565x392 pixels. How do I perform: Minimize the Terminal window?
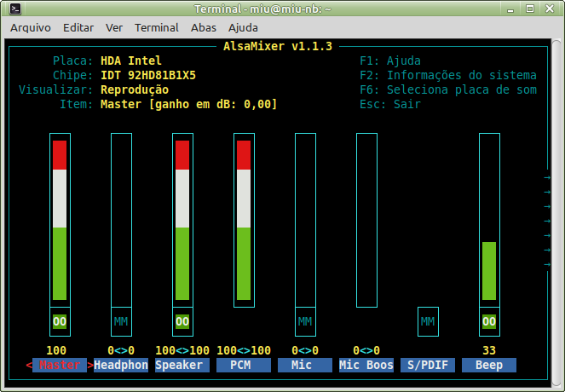(510, 9)
